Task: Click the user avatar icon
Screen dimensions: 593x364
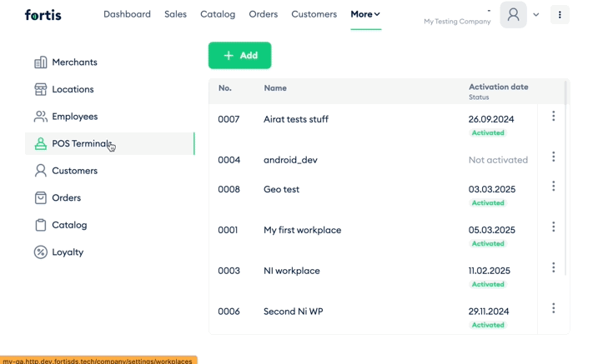Action: [x=513, y=15]
